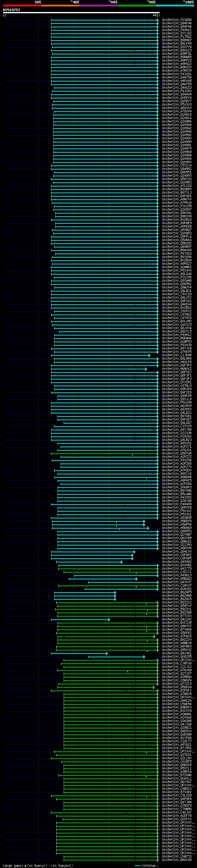Select hit label UniRef100_Q1H9C8
Image resolution: width=197 pixels, height=868 pixels.
(x=177, y=115)
